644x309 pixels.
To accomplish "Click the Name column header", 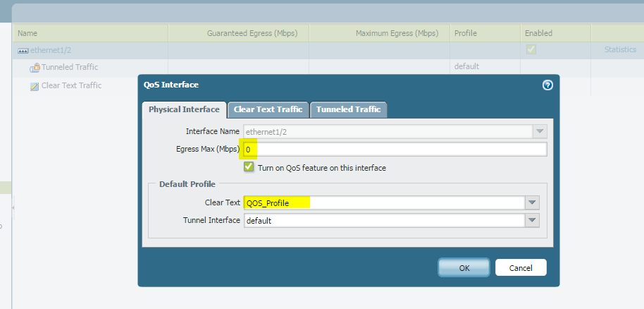I will 91,33.
